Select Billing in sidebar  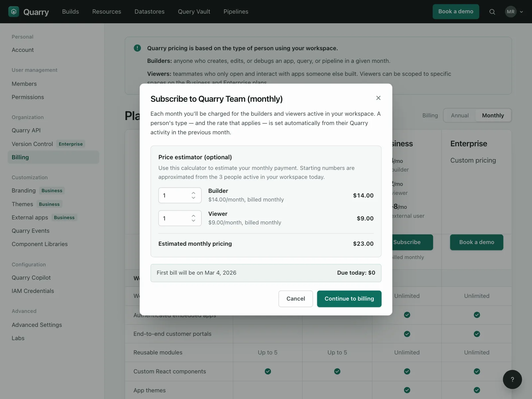point(53,157)
